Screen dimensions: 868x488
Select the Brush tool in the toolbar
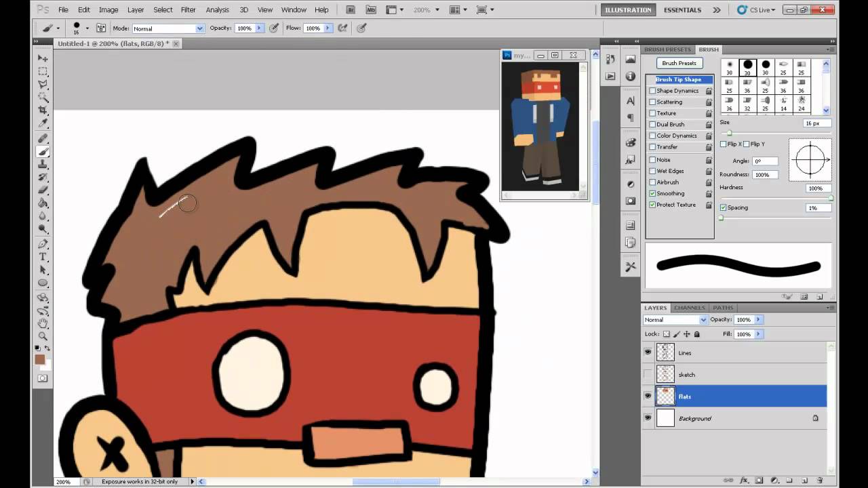(43, 152)
